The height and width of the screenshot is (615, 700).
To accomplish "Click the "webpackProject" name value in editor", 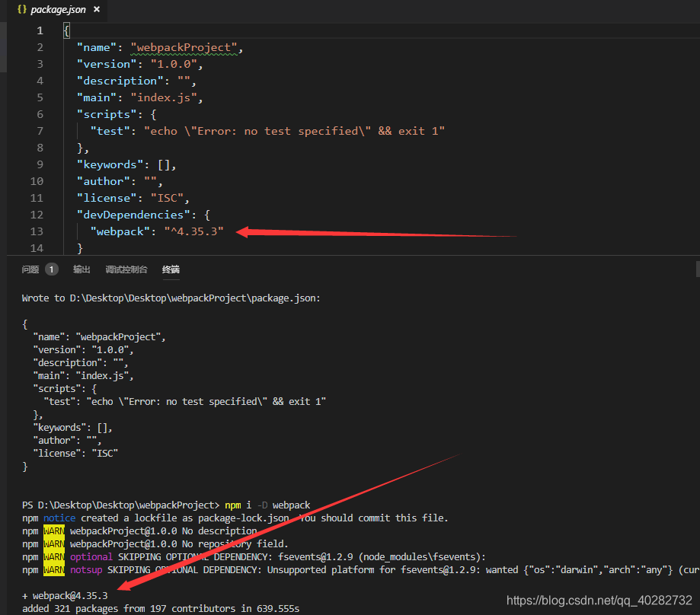I will [184, 48].
